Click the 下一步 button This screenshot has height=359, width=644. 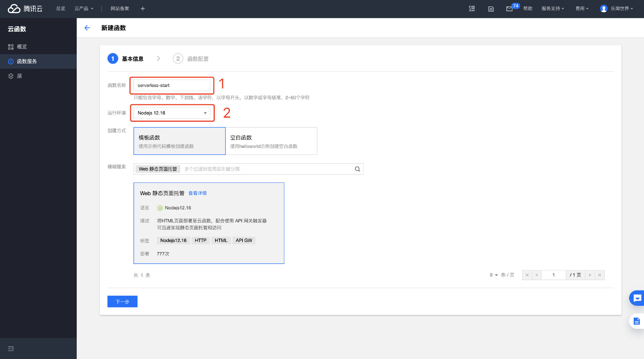(122, 301)
